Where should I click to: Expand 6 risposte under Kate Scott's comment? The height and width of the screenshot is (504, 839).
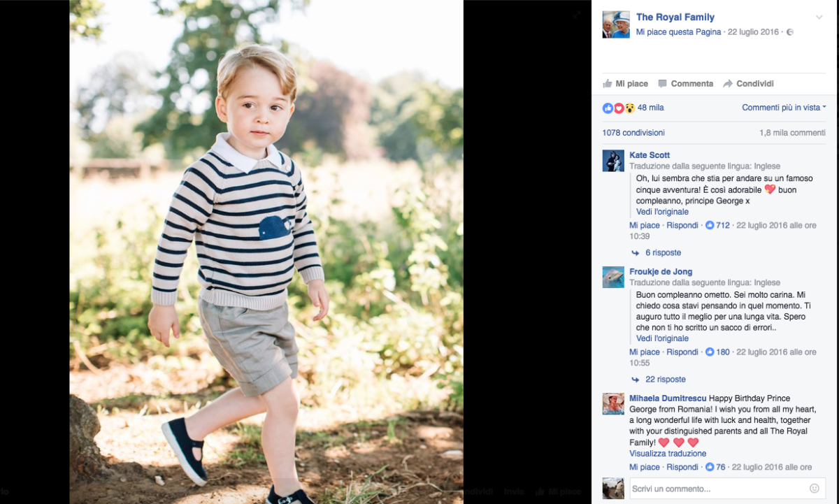coord(663,253)
